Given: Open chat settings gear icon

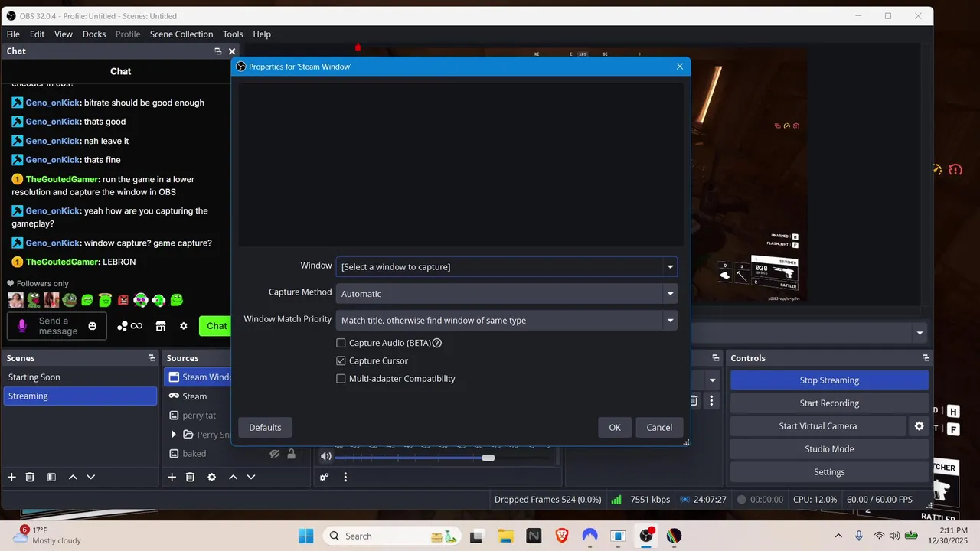Looking at the screenshot, I should [183, 326].
